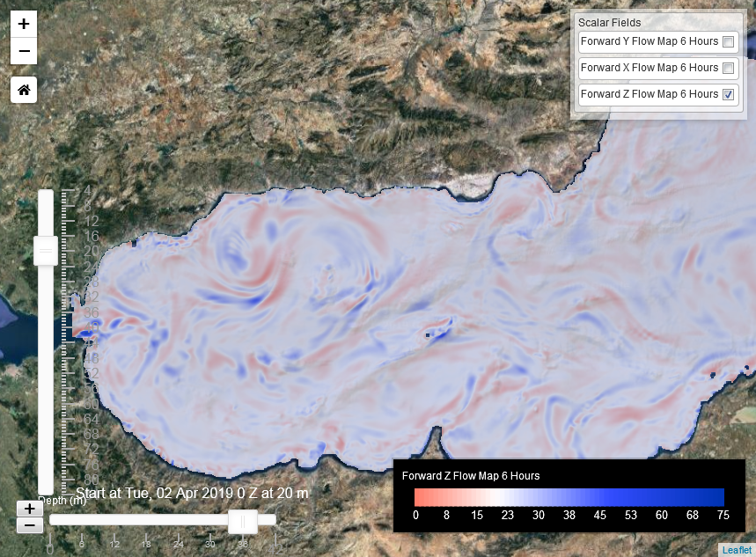Click the Scalar Fields panel title

609,23
